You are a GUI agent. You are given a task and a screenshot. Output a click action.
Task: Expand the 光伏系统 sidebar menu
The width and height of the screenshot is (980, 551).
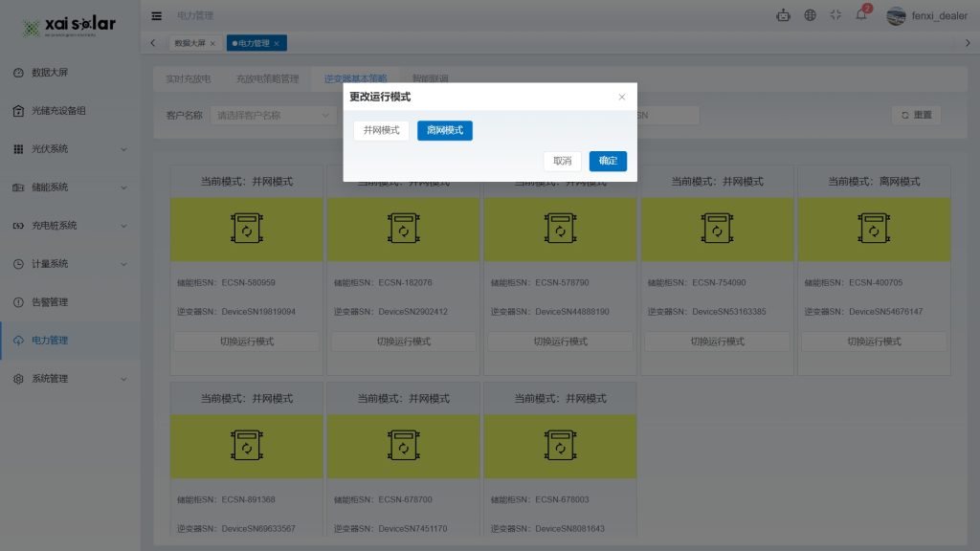(x=70, y=149)
